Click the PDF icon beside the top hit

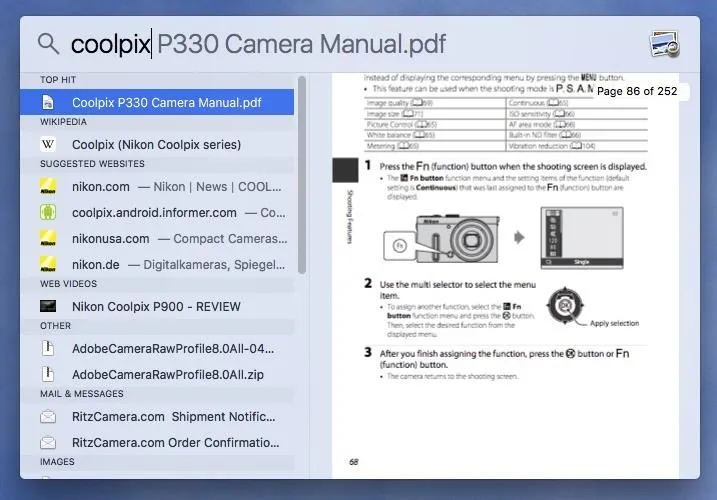click(48, 102)
